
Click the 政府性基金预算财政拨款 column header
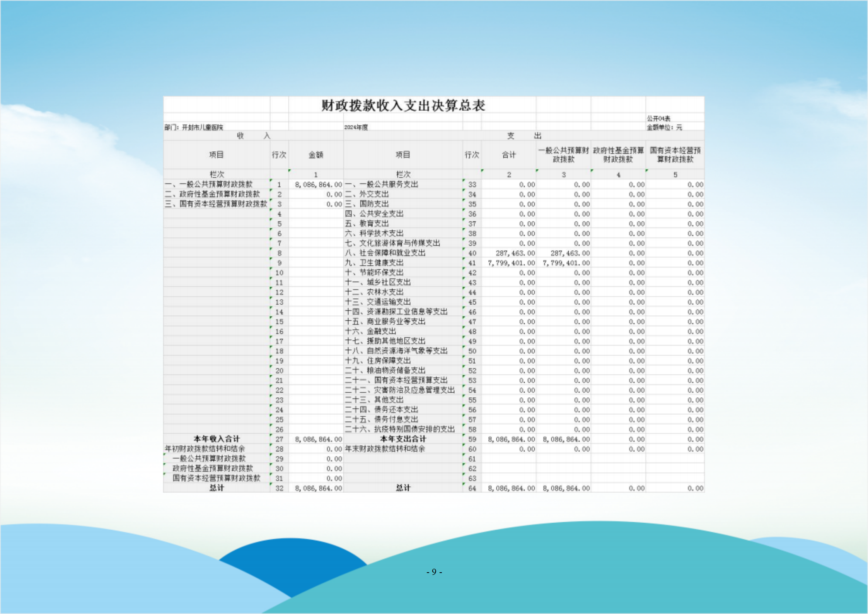(618, 155)
